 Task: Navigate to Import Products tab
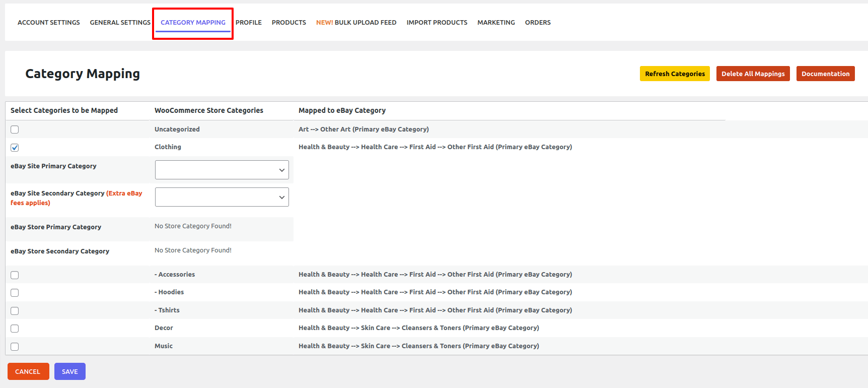[x=437, y=23]
